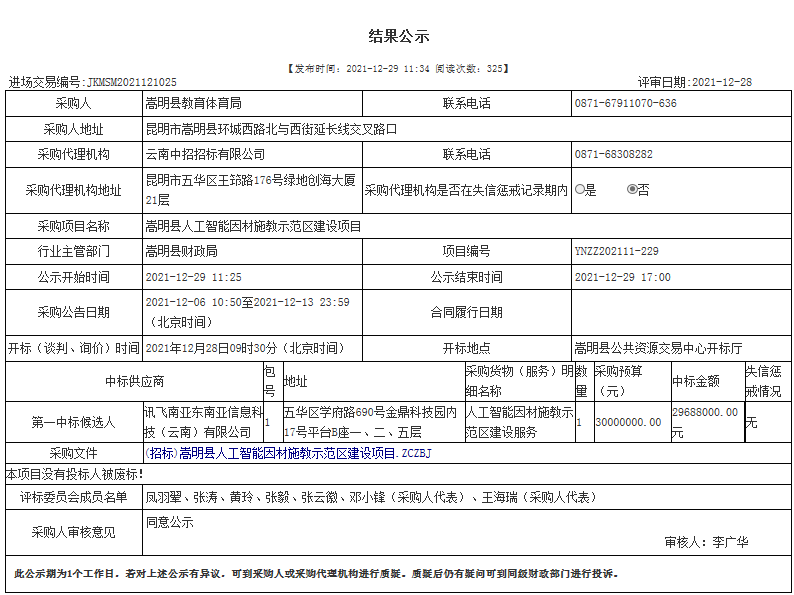
Task: Click agency address 昆明市五华区王筇路176号
Action: point(251,190)
